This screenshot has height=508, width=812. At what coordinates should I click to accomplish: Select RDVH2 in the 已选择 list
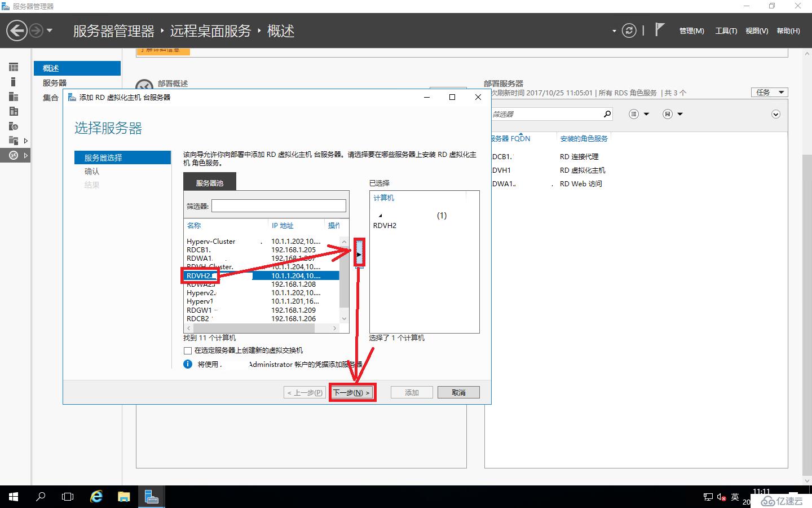coord(385,225)
